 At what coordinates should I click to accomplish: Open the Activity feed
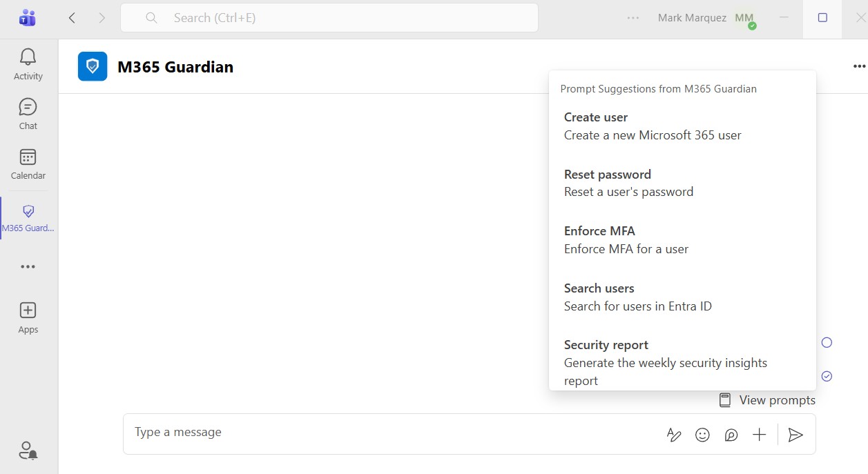coord(28,65)
